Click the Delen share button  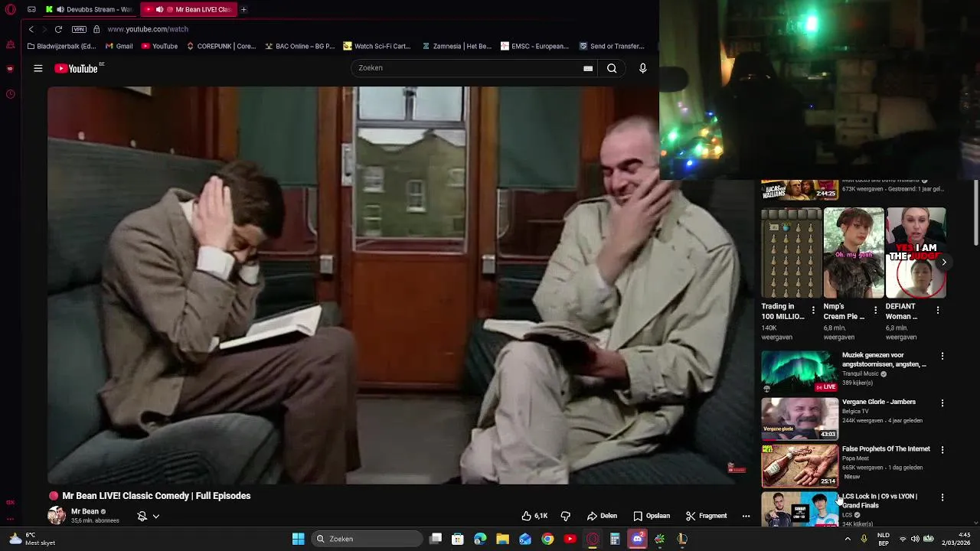point(602,516)
